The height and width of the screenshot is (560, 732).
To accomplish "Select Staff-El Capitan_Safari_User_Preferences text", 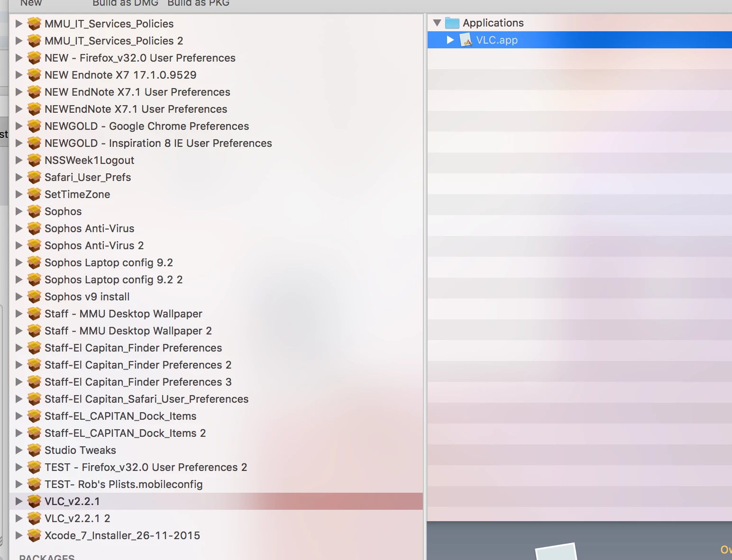I will tap(146, 399).
